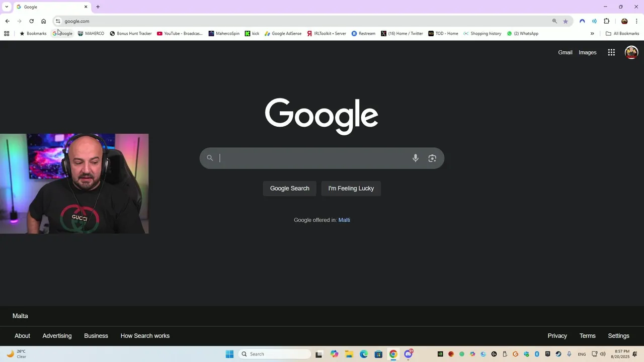Open the Settings footer link
Image resolution: width=644 pixels, height=362 pixels.
click(618, 336)
